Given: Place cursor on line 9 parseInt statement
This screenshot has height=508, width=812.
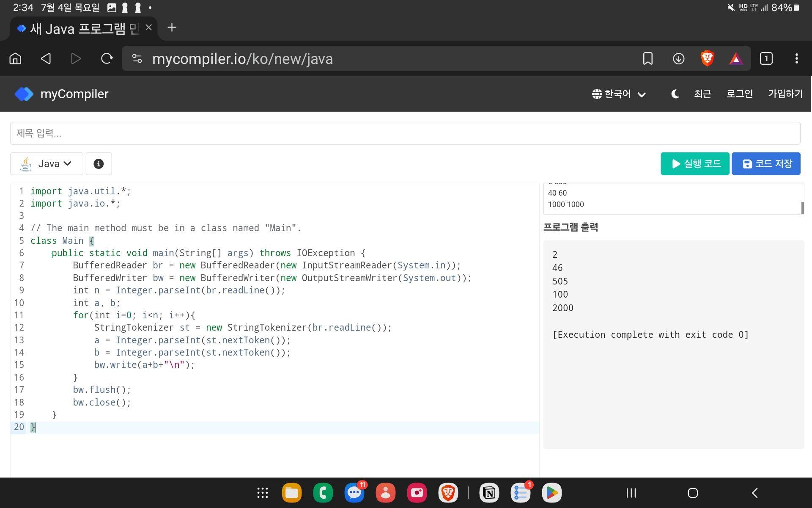Looking at the screenshot, I should coord(179,290).
